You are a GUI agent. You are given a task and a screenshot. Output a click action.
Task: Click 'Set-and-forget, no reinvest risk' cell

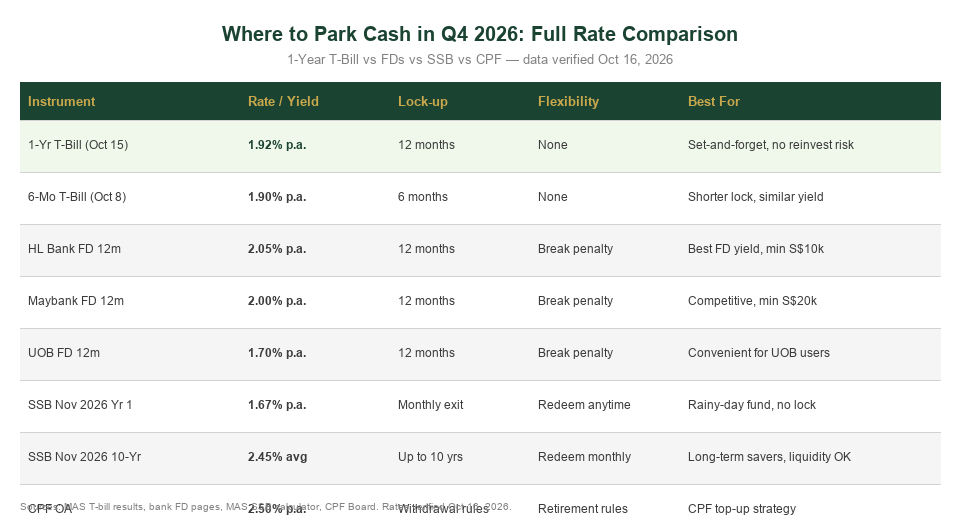(770, 145)
